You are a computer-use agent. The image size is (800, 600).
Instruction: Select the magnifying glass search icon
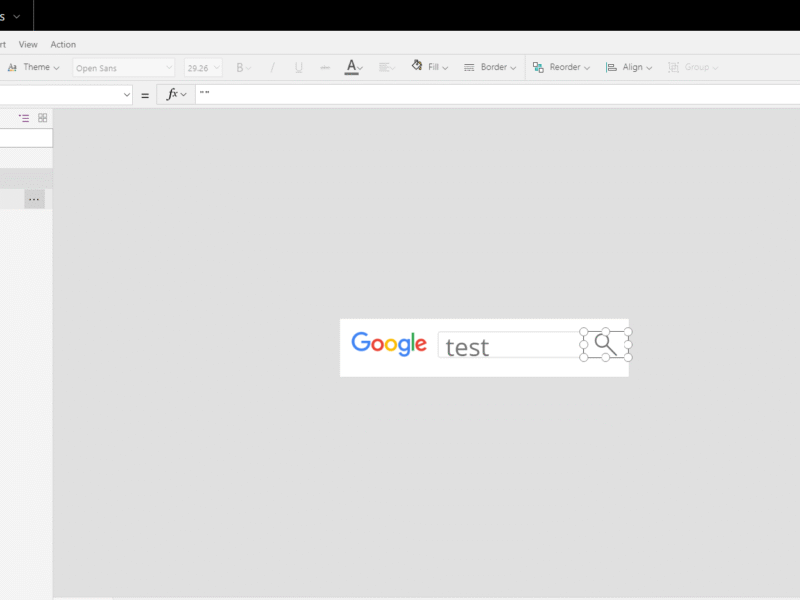[x=606, y=345]
